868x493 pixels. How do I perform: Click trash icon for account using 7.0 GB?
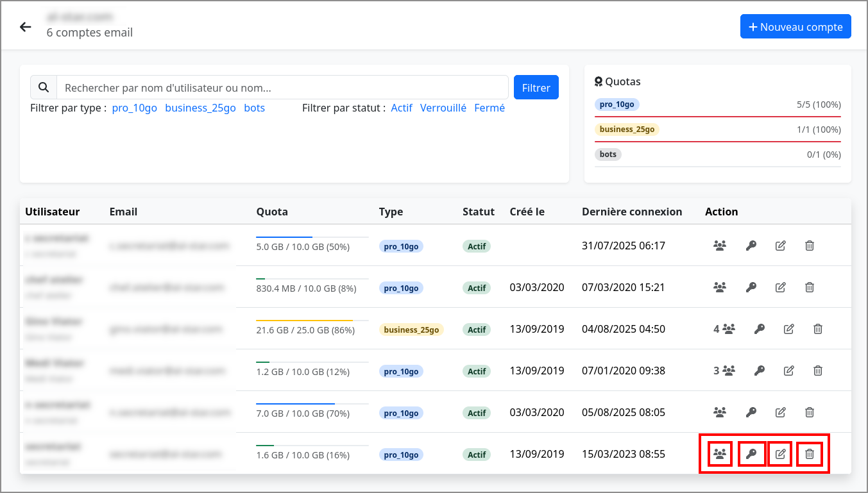pos(810,412)
